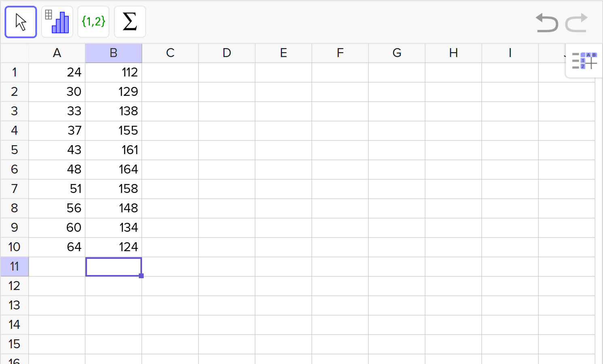The width and height of the screenshot is (603, 364).
Task: Undo the last action
Action: [x=547, y=23]
